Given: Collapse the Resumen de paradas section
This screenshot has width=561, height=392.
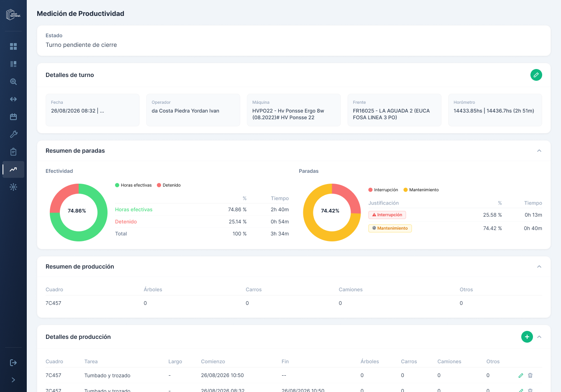Looking at the screenshot, I should (x=539, y=151).
